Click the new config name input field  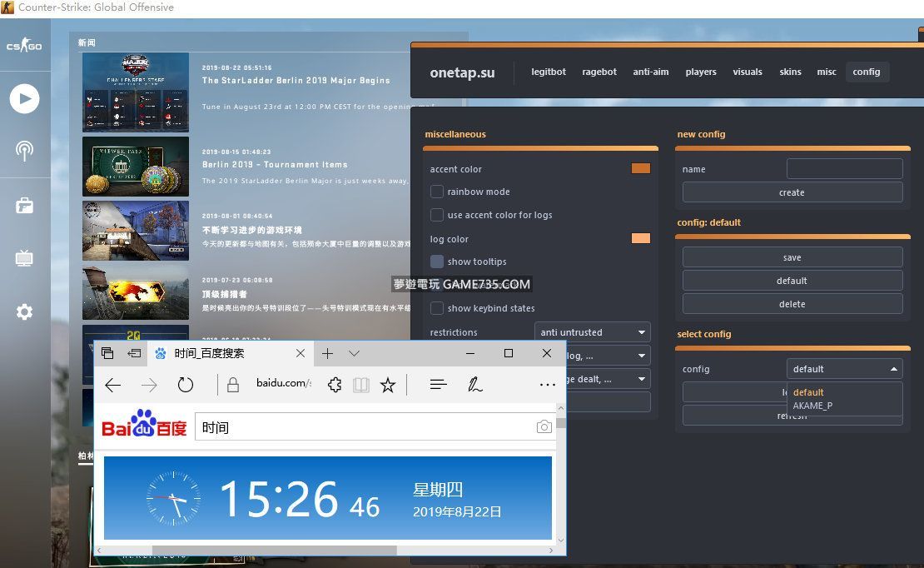(x=844, y=169)
